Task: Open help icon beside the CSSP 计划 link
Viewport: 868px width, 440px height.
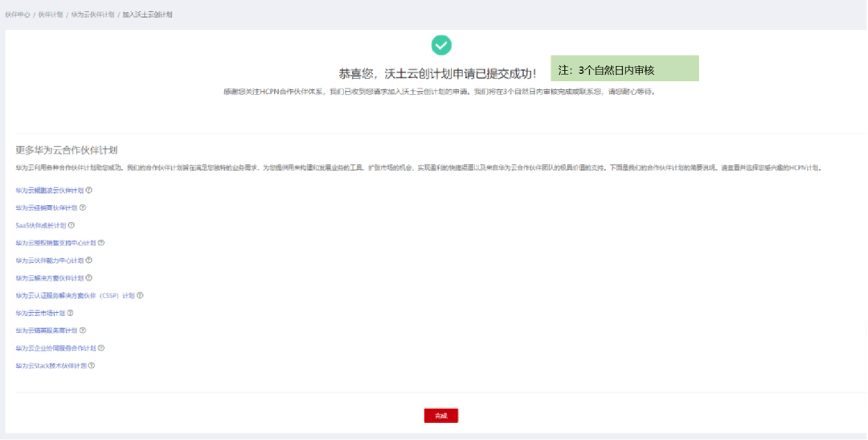Action: [x=140, y=295]
